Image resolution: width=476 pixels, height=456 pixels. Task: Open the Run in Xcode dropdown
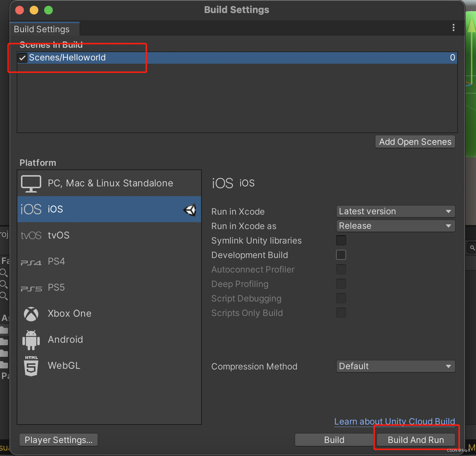(x=396, y=211)
